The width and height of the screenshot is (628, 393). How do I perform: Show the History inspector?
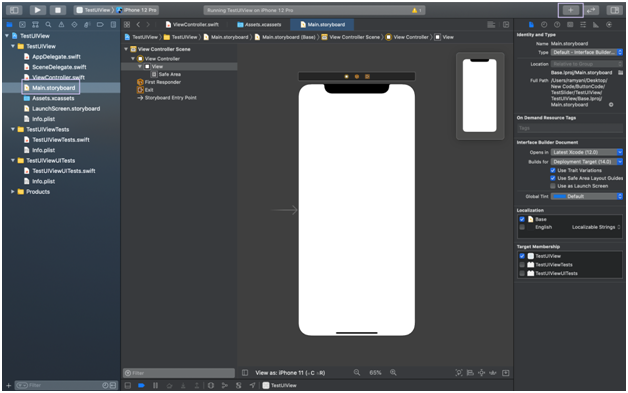[x=544, y=25]
